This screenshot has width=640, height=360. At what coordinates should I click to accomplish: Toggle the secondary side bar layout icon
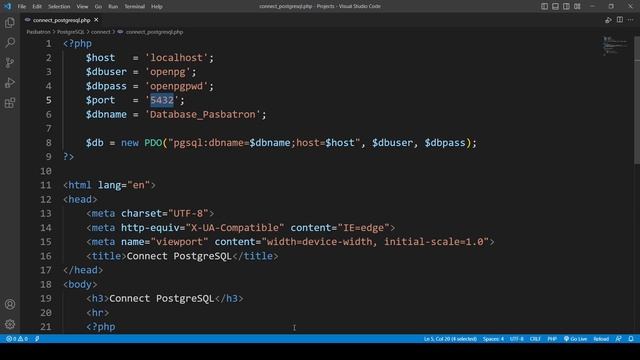click(566, 6)
